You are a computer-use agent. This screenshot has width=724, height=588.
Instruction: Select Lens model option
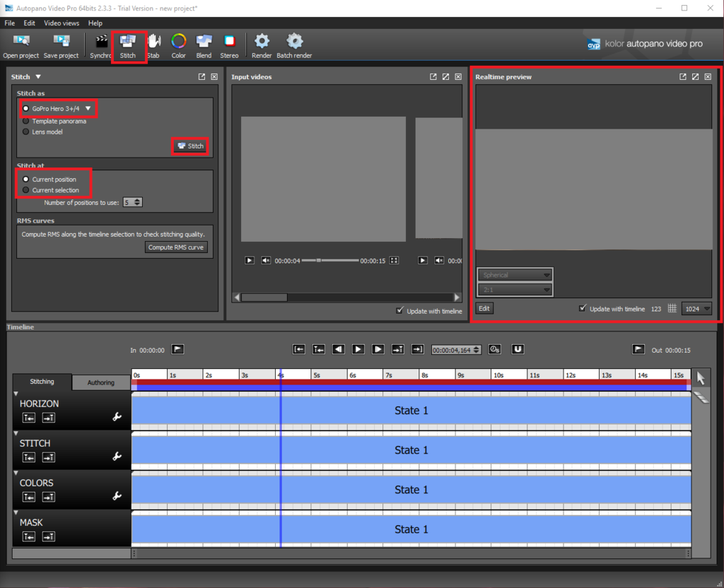[x=26, y=131]
